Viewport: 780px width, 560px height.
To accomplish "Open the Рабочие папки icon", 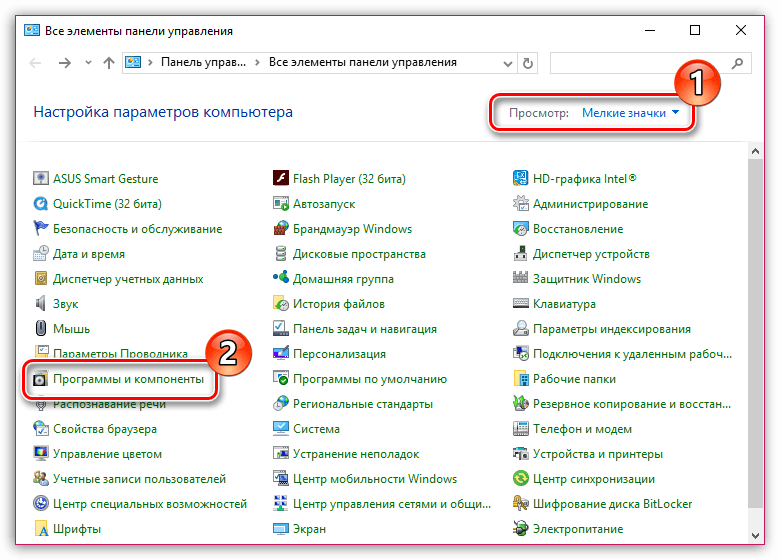I will [520, 378].
